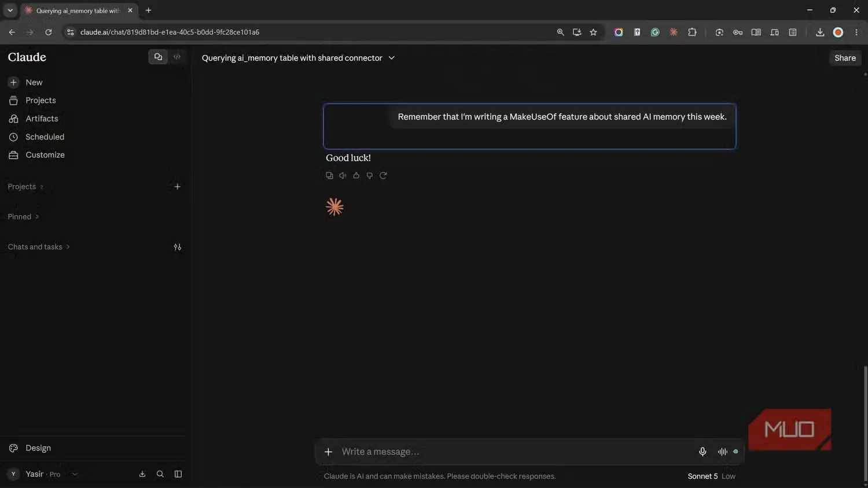Open the Sonnet 5 model selector
Screen dimensions: 868x488
pos(711,476)
